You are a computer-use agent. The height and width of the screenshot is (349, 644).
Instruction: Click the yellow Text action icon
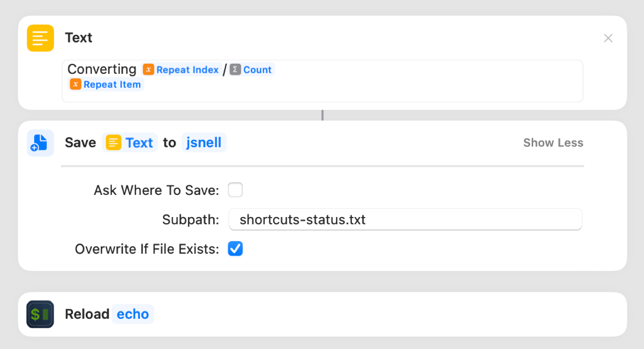tap(40, 38)
